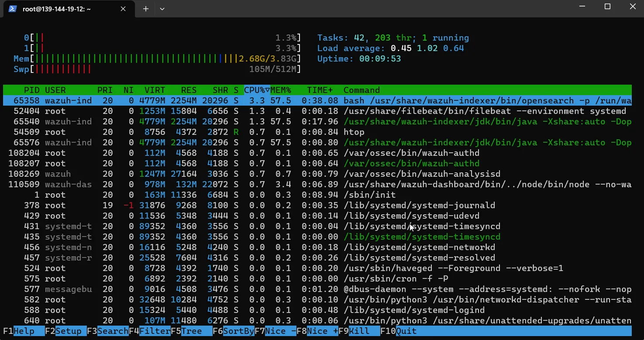
Task: Open F2 Setup in htop
Action: pyautogui.click(x=66, y=331)
